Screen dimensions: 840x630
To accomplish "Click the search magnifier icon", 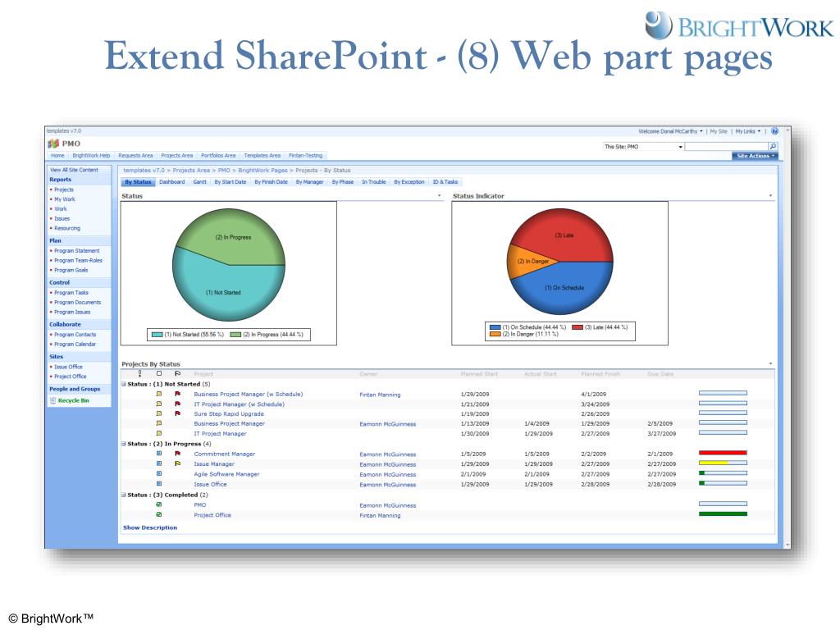I will 773,146.
